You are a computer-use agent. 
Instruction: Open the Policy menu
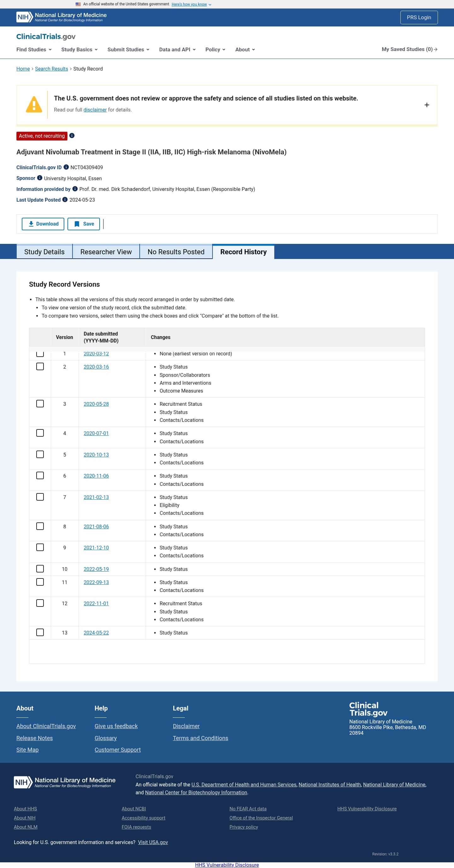pos(215,49)
